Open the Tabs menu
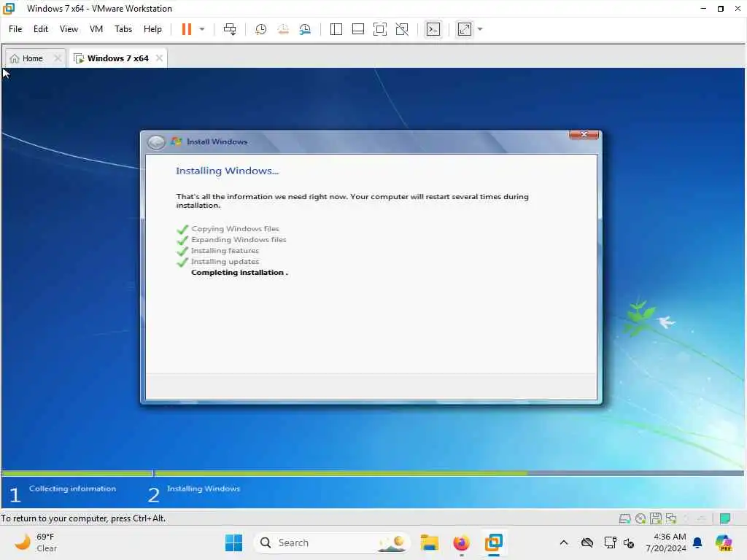 [123, 29]
